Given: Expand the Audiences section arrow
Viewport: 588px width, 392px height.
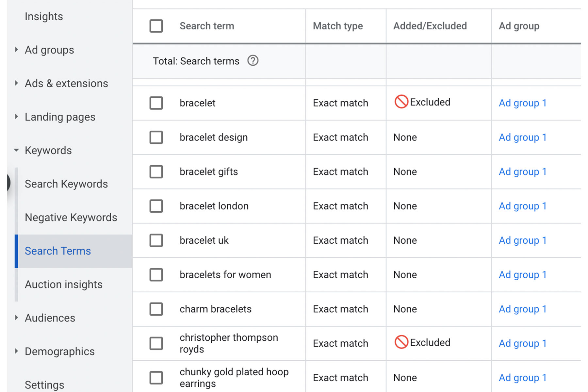Looking at the screenshot, I should (x=16, y=318).
